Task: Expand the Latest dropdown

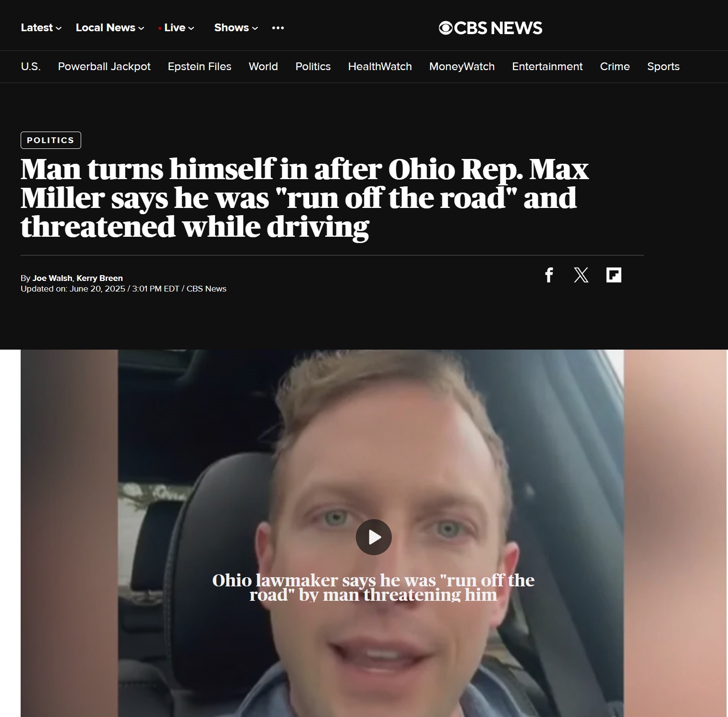Action: (x=41, y=28)
